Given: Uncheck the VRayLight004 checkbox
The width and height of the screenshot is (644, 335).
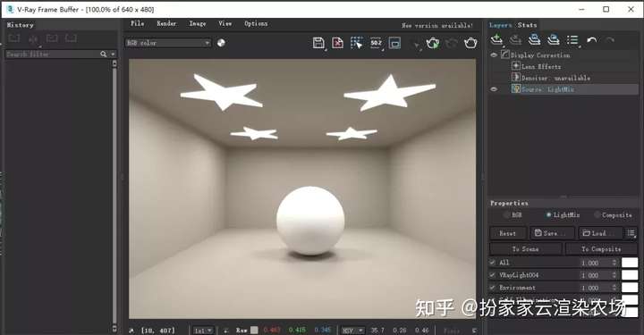Looking at the screenshot, I should [x=493, y=275].
